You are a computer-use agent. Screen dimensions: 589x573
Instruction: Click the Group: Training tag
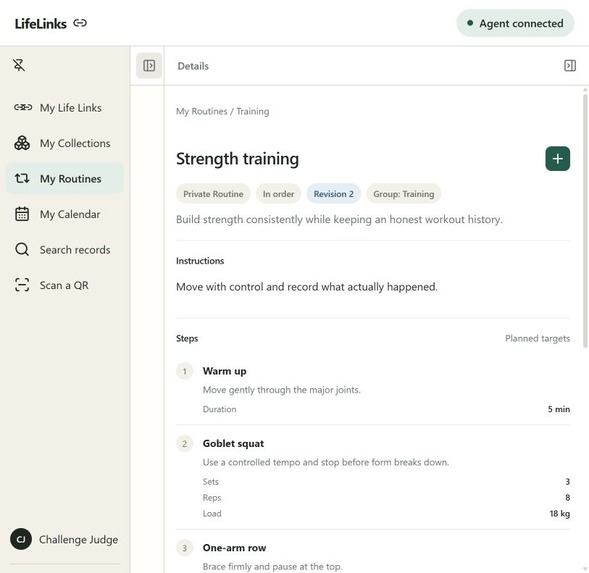[403, 194]
